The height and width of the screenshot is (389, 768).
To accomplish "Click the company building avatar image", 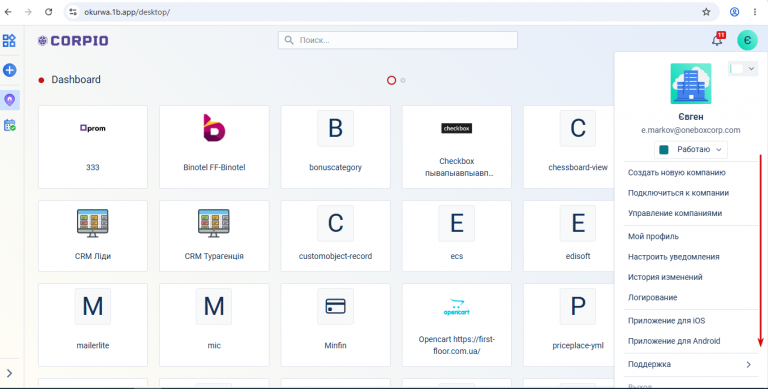I will click(691, 83).
